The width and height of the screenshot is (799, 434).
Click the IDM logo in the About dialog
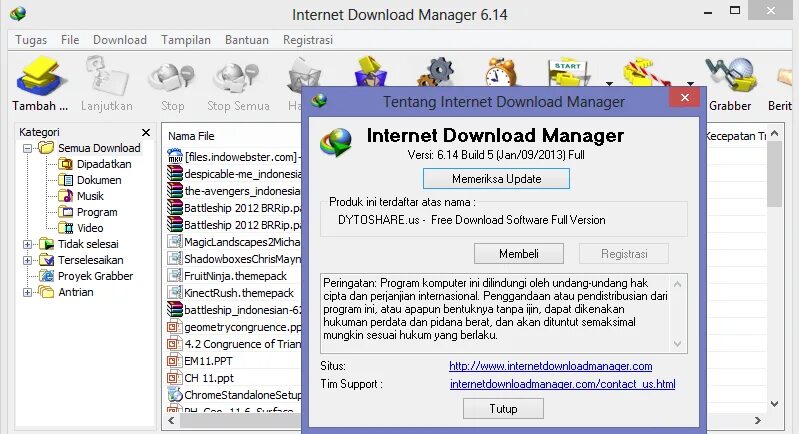click(x=336, y=143)
